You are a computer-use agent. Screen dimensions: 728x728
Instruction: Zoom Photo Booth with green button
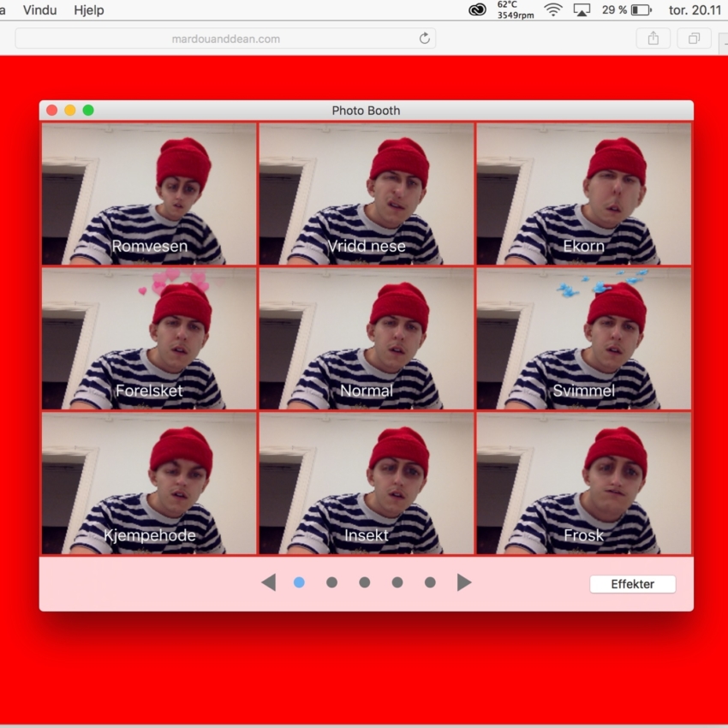88,110
